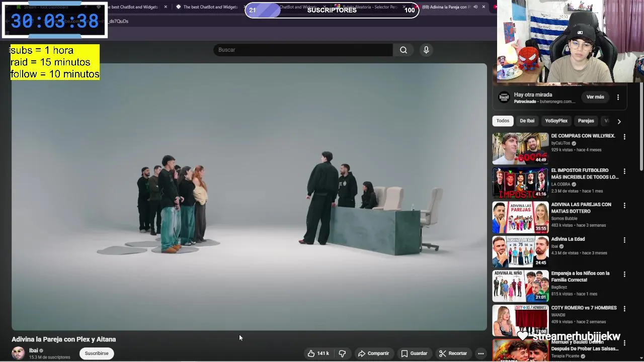Viewport: 644px width, 362px height.
Task: Open ADIVINA LAS PAREJAS CON MATIAS BOTTERO thumbnail
Action: (520, 217)
